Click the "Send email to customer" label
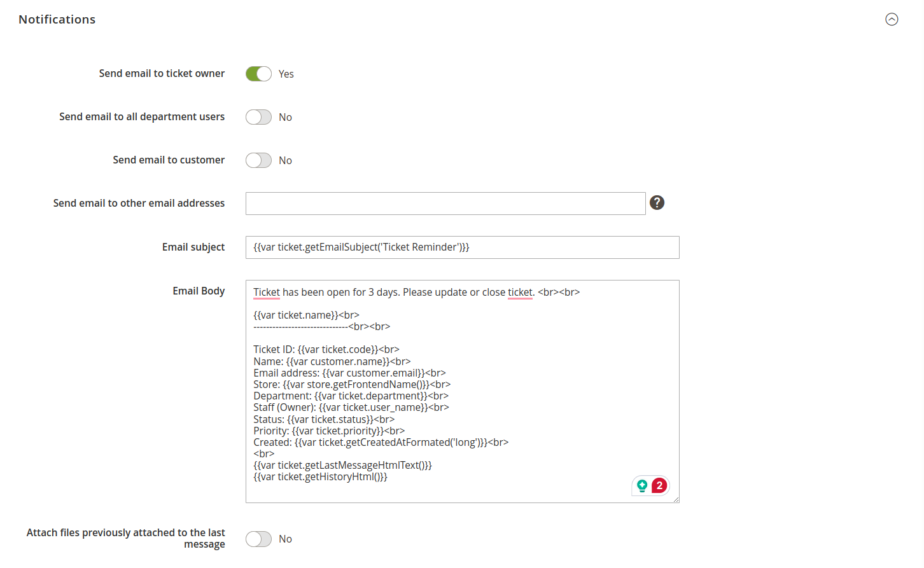This screenshot has height=568, width=924. 169,160
